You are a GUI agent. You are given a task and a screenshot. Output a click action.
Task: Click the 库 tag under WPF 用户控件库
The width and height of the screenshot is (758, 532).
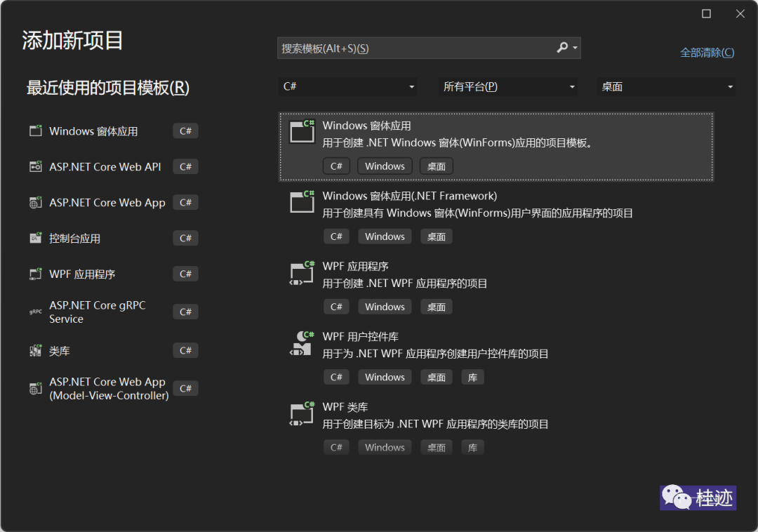[473, 378]
